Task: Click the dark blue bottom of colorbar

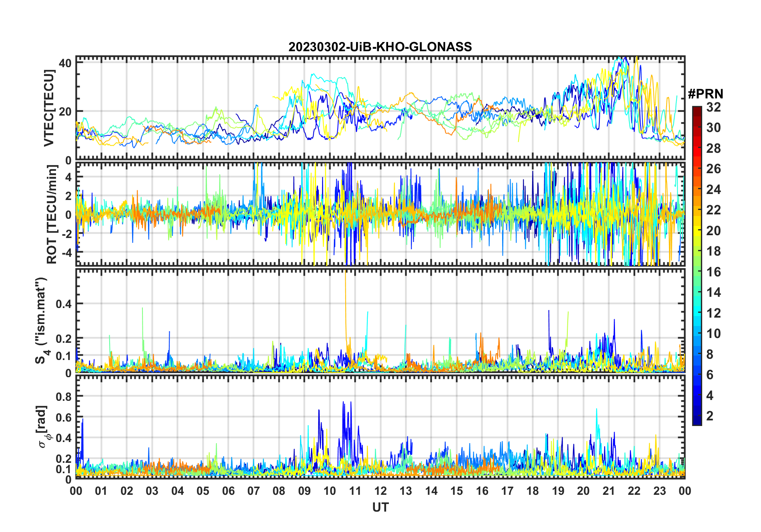Action: (697, 422)
